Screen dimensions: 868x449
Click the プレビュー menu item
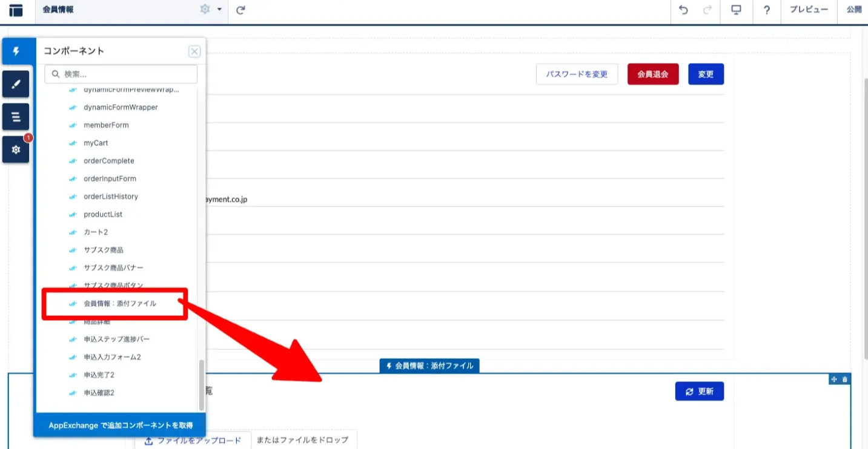click(x=809, y=10)
